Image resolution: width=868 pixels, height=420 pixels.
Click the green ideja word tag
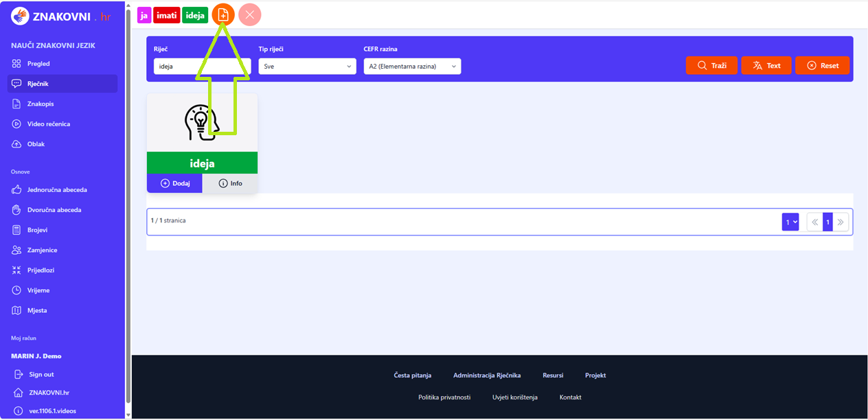[x=195, y=15]
